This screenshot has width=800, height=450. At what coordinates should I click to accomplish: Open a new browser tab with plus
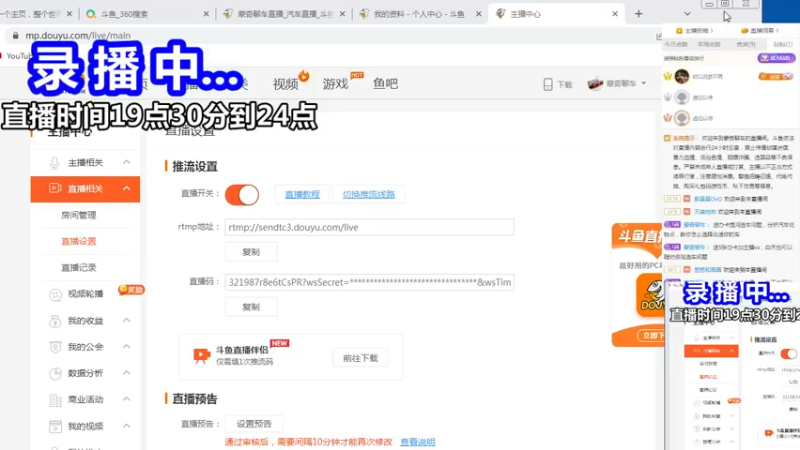638,14
